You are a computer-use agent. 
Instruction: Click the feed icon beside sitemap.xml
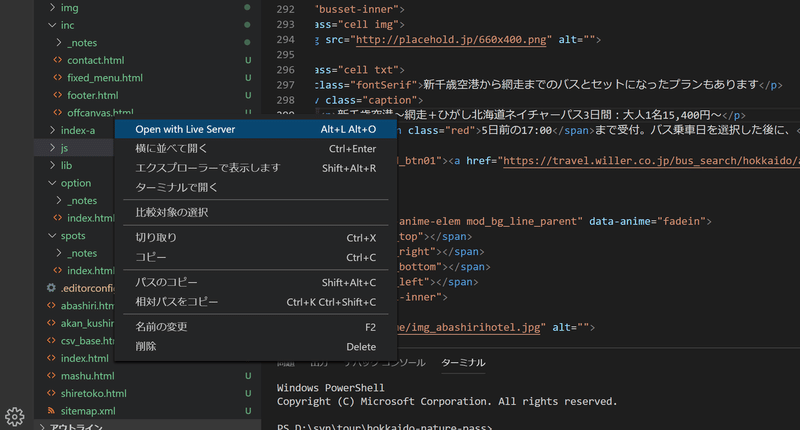point(52,411)
